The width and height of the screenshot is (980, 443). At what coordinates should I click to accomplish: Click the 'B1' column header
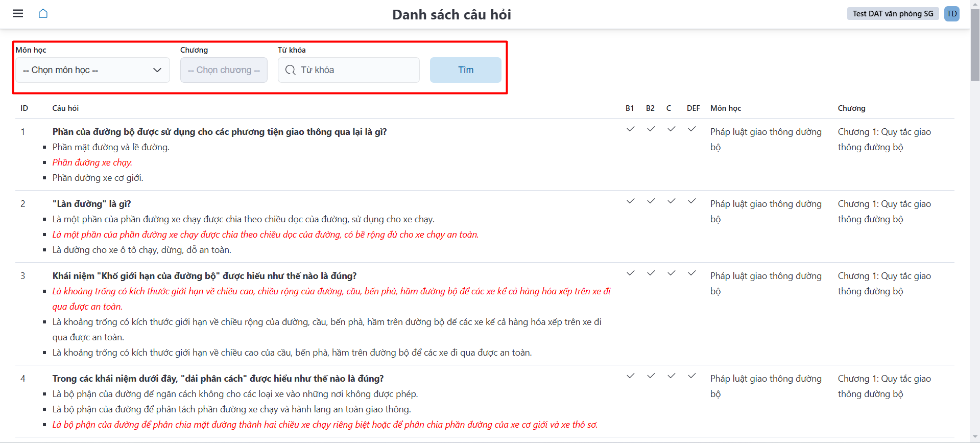click(x=630, y=108)
